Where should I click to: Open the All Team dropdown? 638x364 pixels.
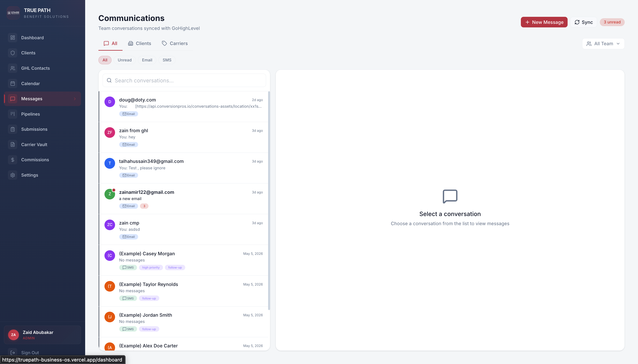pyautogui.click(x=603, y=44)
